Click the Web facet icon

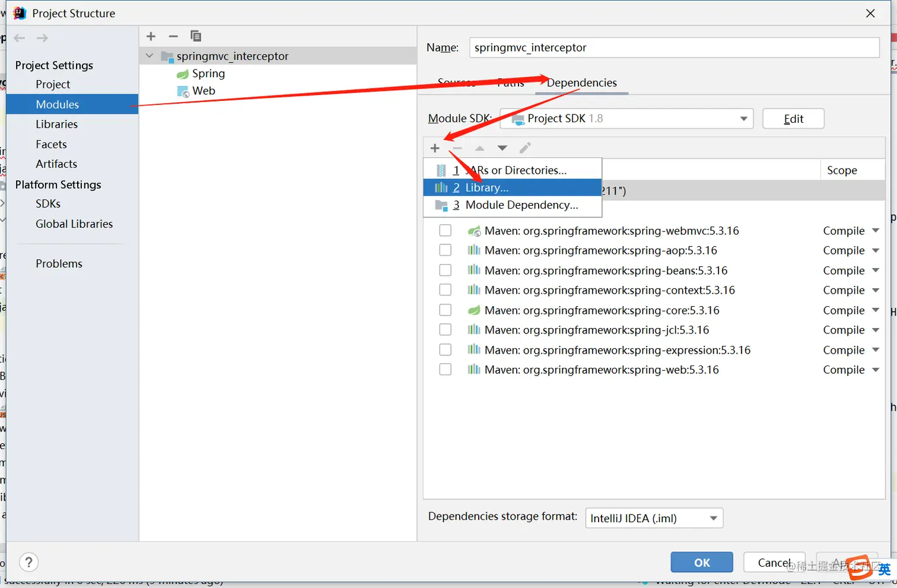coord(183,91)
